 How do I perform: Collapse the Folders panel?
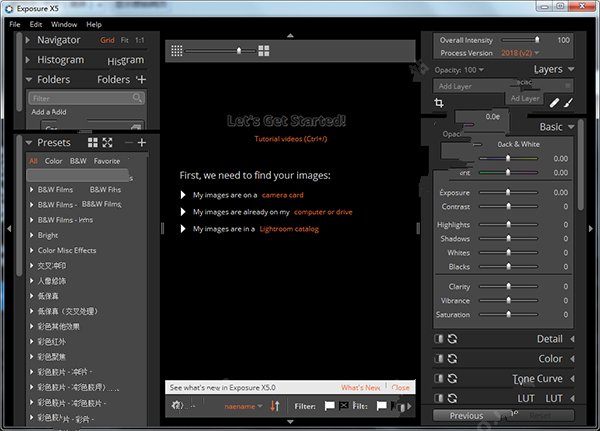point(28,80)
